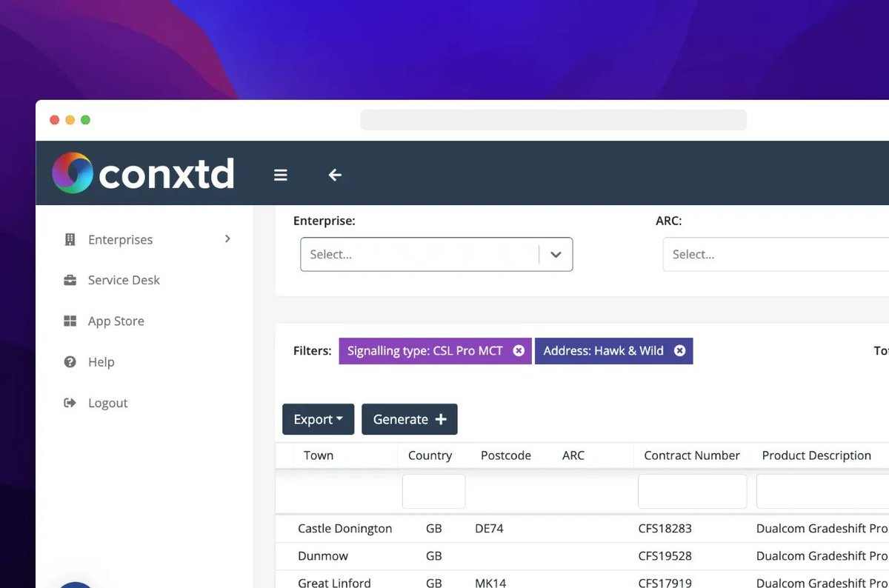
Task: Toggle the hamburger menu icon
Action: pyautogui.click(x=280, y=175)
